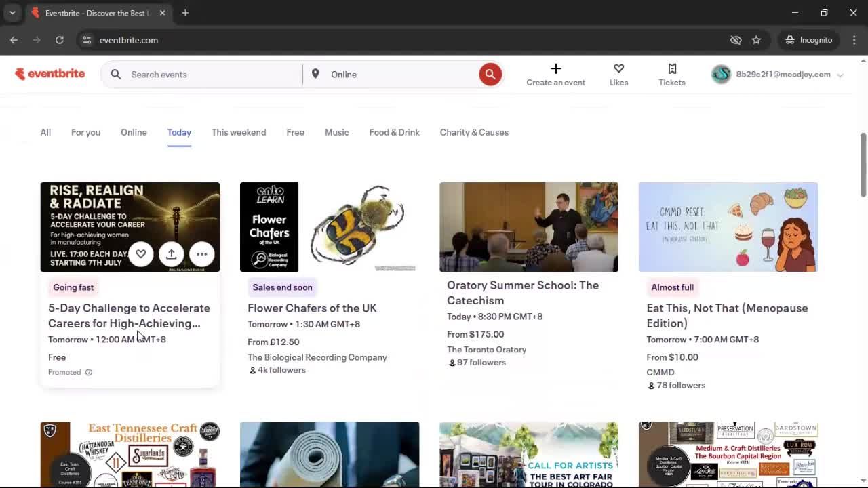
Task: Select the Today tab
Action: 179,132
